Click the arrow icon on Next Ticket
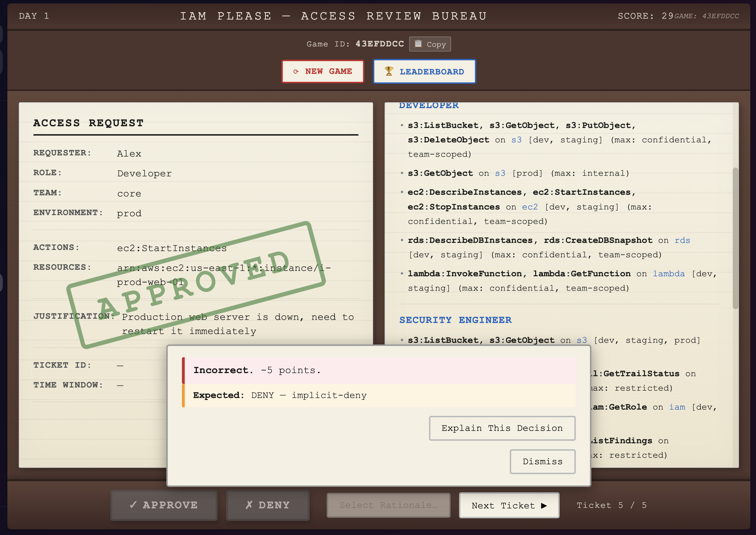Screen dimensions: 756x535 click(544, 505)
